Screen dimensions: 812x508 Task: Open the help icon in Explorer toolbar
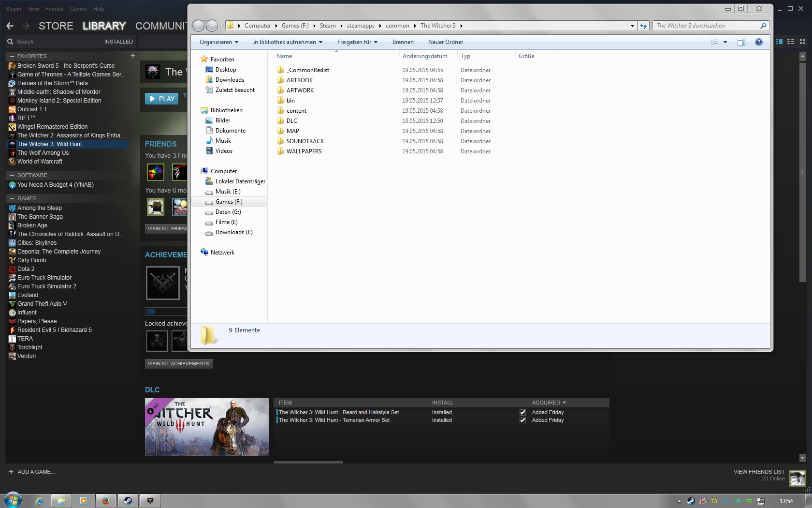pyautogui.click(x=759, y=42)
